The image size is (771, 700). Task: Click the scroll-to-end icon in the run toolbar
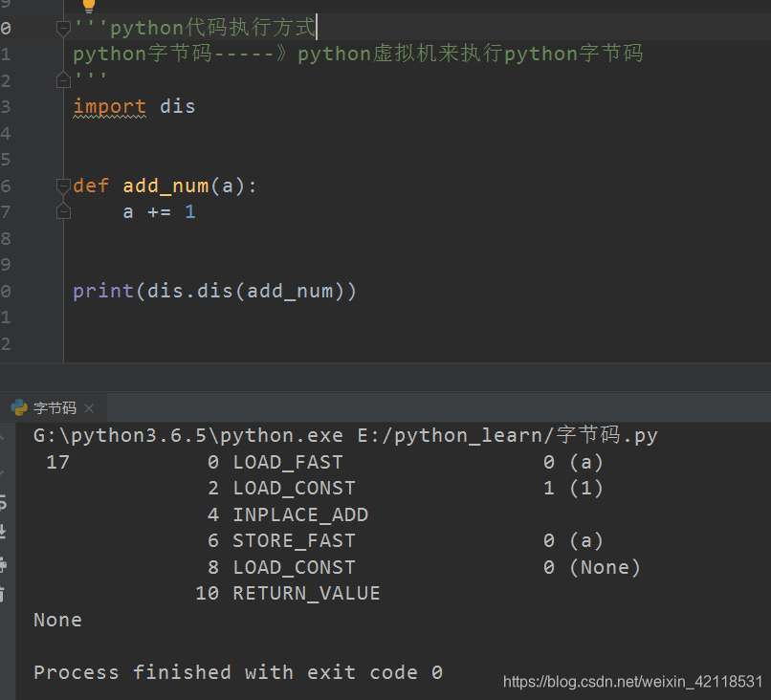pyautogui.click(x=3, y=532)
